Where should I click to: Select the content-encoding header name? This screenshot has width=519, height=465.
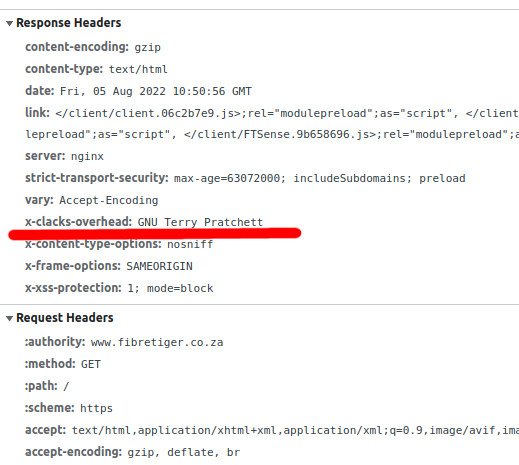[x=77, y=47]
